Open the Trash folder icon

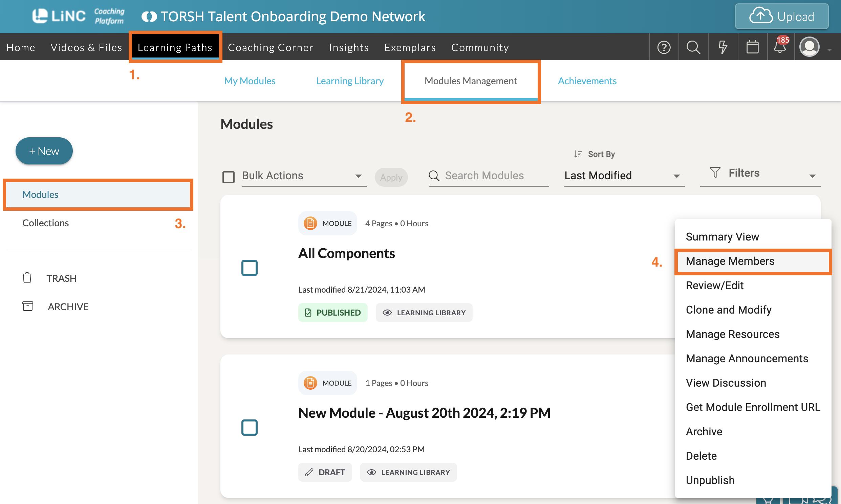(27, 278)
